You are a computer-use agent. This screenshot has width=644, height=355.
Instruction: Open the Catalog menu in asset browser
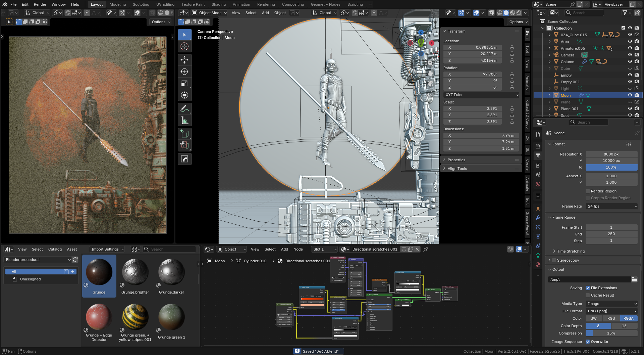pyautogui.click(x=55, y=249)
